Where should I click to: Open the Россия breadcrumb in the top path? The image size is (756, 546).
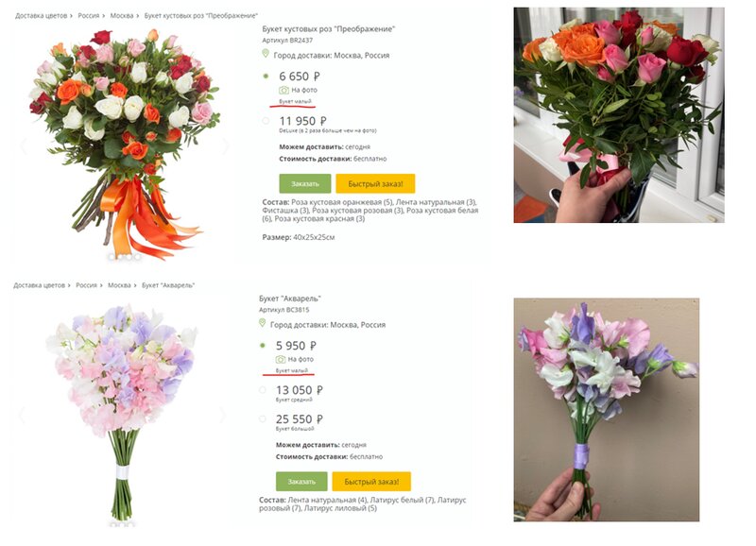point(89,16)
